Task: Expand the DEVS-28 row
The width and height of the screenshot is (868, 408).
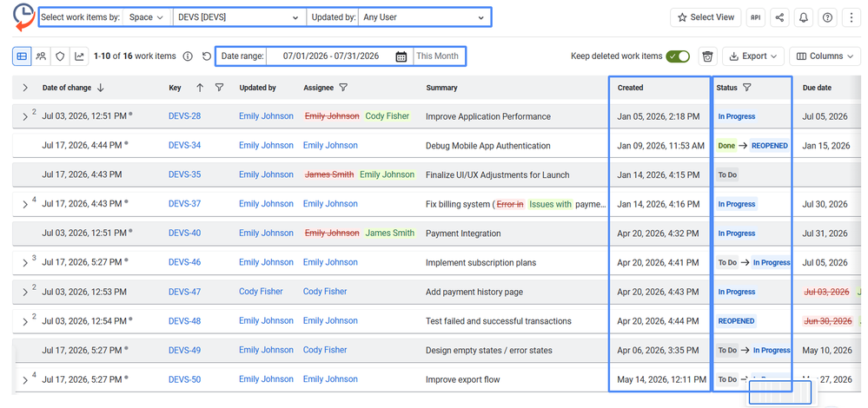Action: (25, 116)
